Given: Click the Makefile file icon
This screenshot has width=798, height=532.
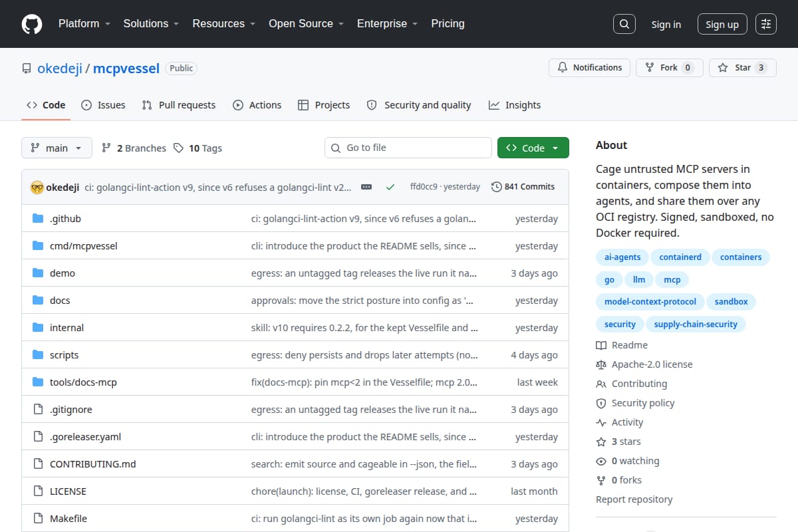Looking at the screenshot, I should coord(38,519).
